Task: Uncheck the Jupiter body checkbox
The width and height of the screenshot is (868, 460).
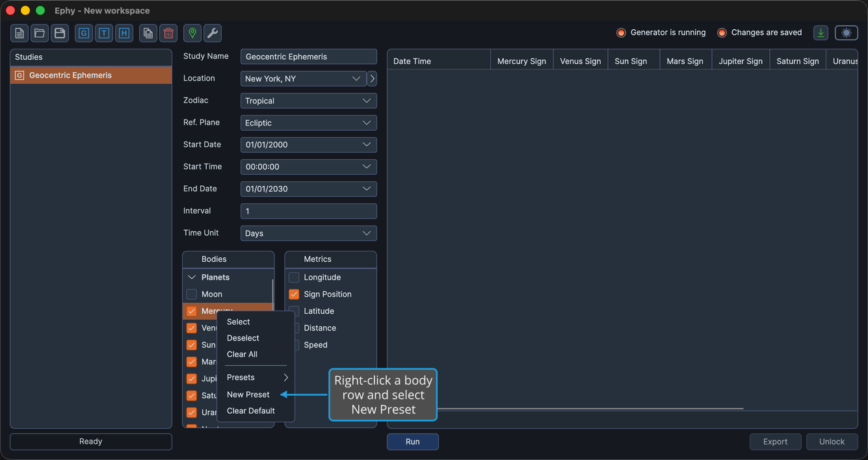Action: point(192,379)
